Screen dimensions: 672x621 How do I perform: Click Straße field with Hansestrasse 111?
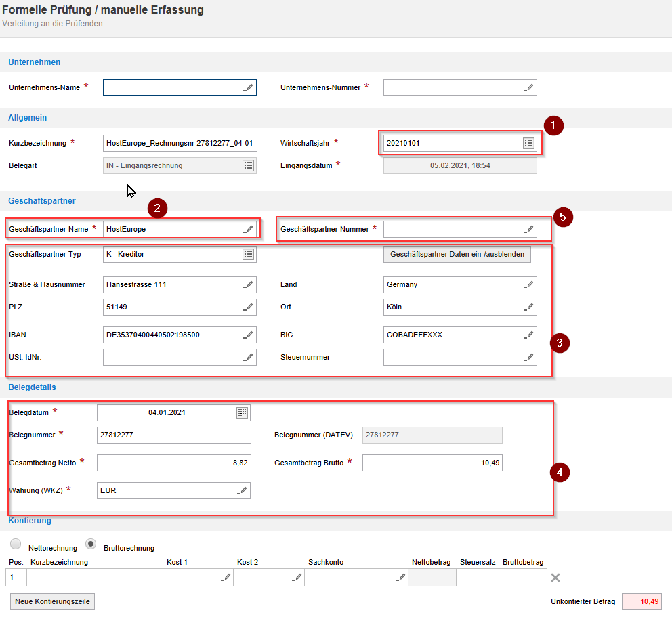point(180,284)
